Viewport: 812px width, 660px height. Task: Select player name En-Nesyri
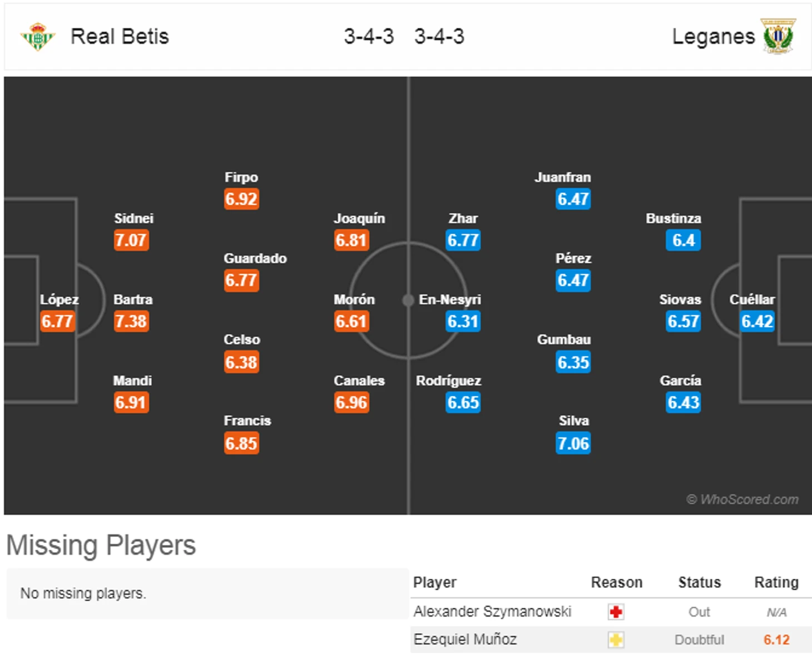(449, 299)
